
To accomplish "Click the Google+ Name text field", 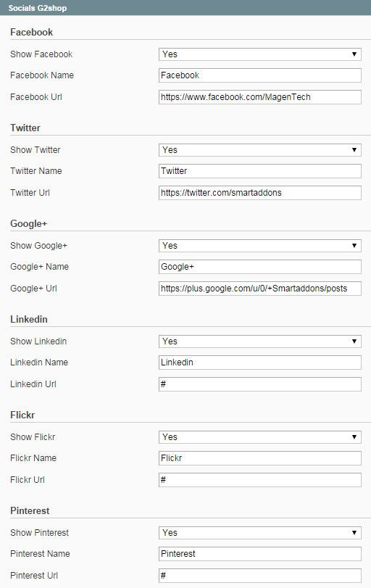I will (259, 267).
